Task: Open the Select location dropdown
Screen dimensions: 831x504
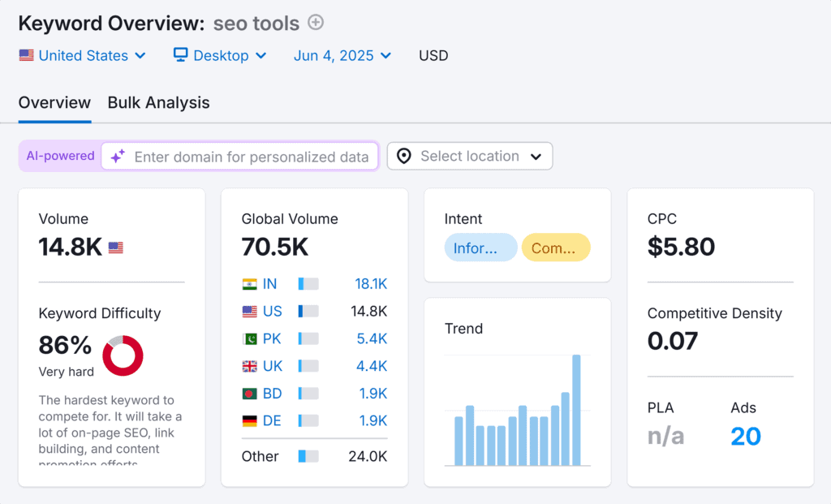Action: click(469, 156)
